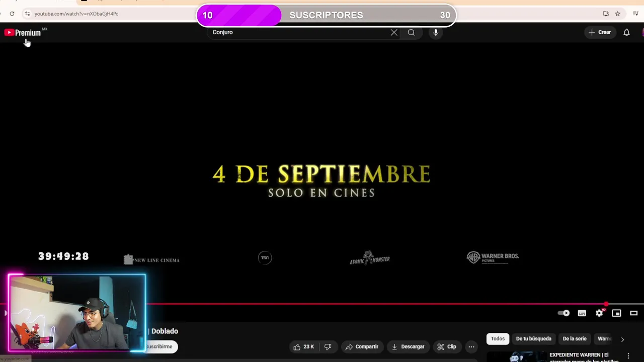Subscribe using the Suscribirme button
This screenshot has width=644, height=362.
[161, 346]
